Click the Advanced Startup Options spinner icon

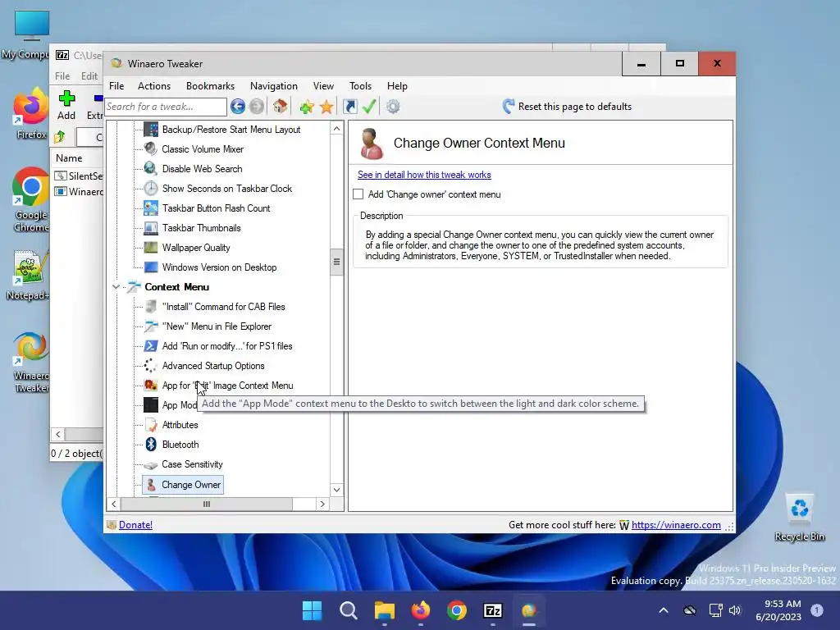point(151,366)
